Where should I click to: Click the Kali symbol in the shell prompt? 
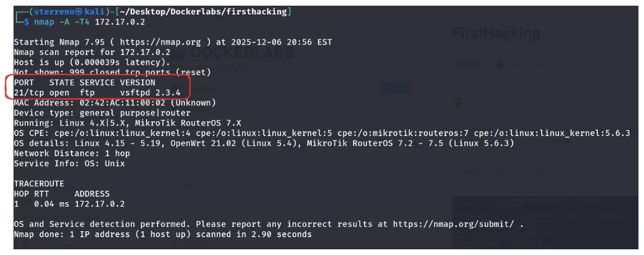pos(70,12)
